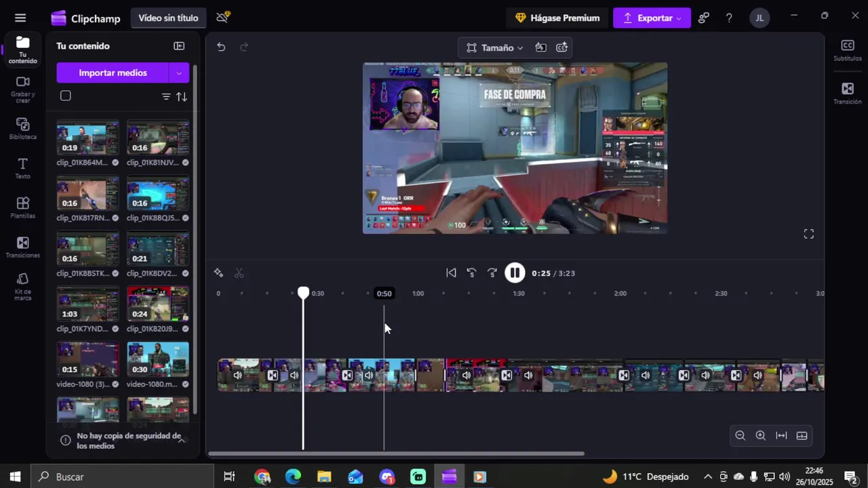
Task: Click 1:30 mark on timeline ruler
Action: (x=519, y=293)
